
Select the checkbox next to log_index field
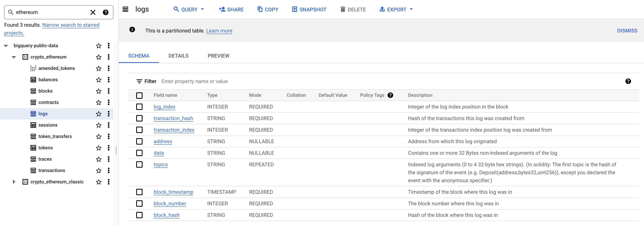(139, 107)
